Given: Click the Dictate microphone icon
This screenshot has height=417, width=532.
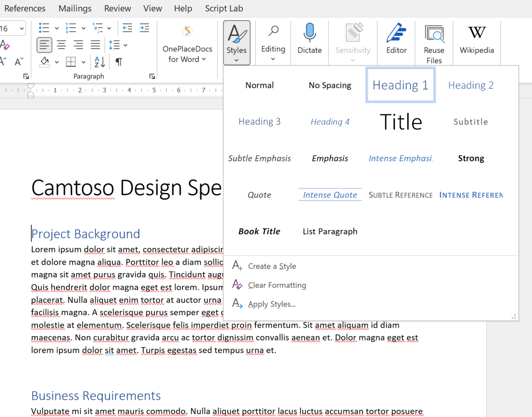Looking at the screenshot, I should (x=310, y=33).
